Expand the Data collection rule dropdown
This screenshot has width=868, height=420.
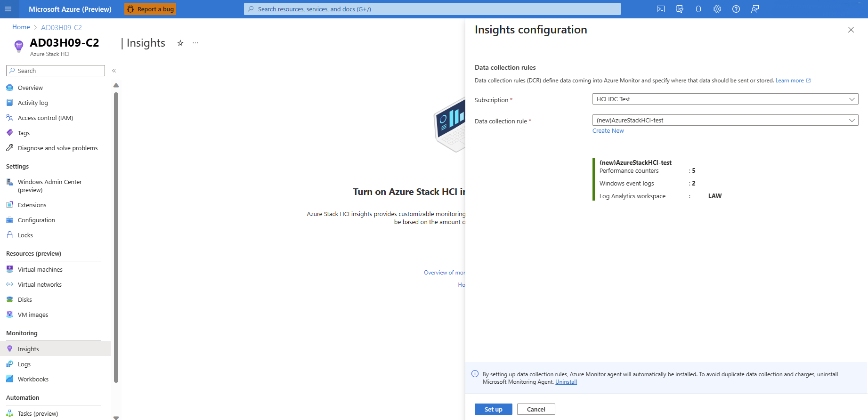coord(725,120)
